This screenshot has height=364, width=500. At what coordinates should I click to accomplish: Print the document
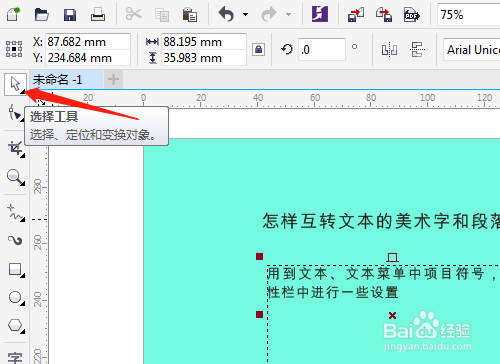click(98, 15)
